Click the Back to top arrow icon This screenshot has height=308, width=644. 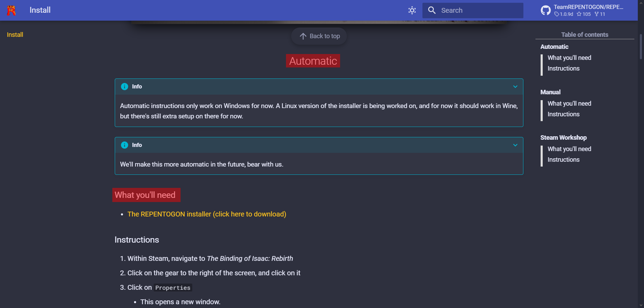(x=303, y=36)
